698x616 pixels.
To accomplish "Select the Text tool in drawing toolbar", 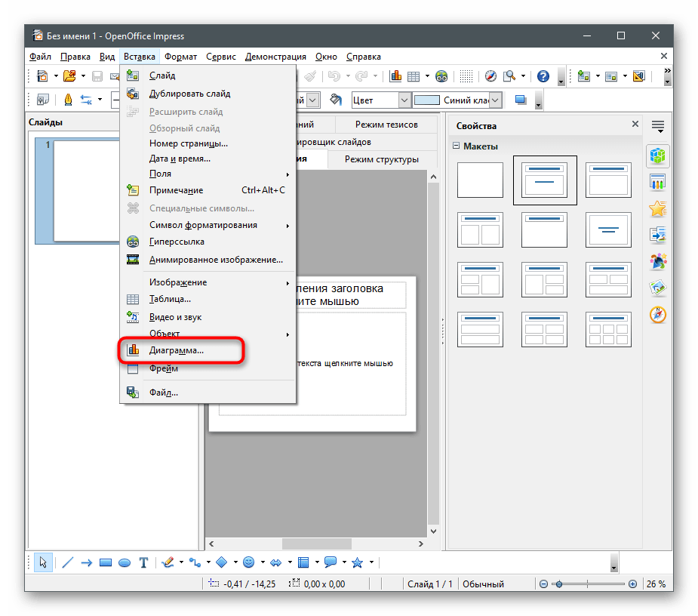I will (143, 562).
